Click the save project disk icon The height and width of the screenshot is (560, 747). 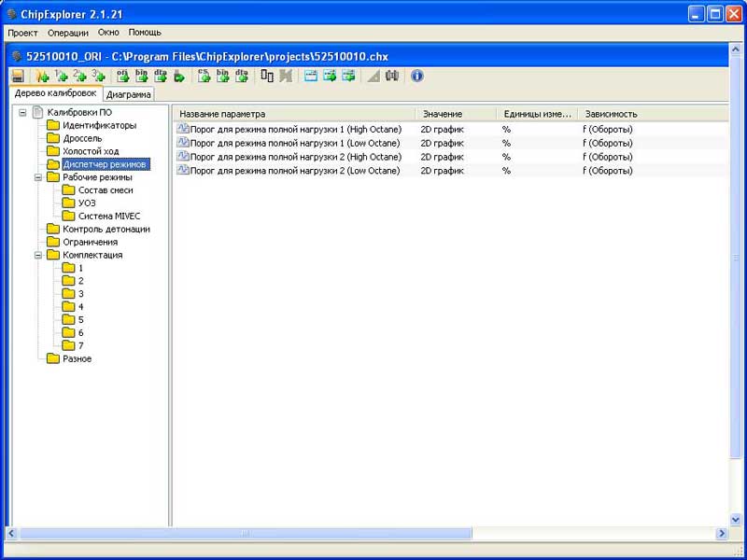click(18, 76)
